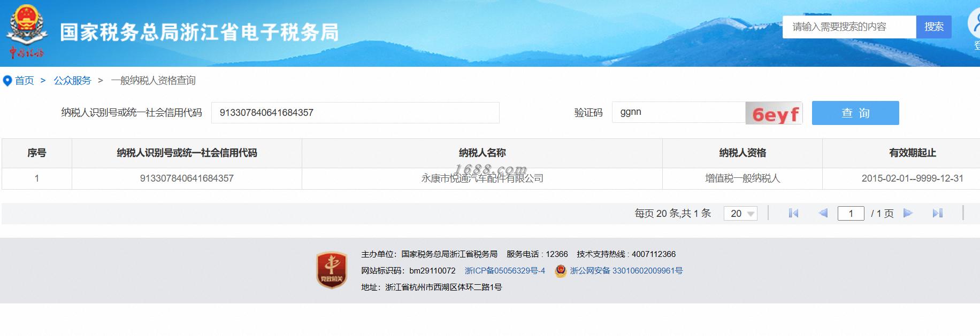Refresh the 6eyf captcha image
The image size is (980, 336).
click(774, 113)
